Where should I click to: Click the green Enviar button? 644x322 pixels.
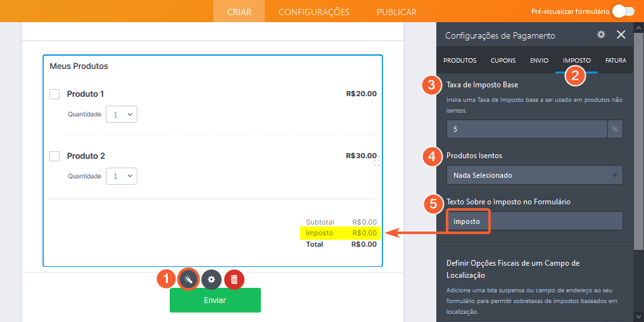click(x=215, y=300)
